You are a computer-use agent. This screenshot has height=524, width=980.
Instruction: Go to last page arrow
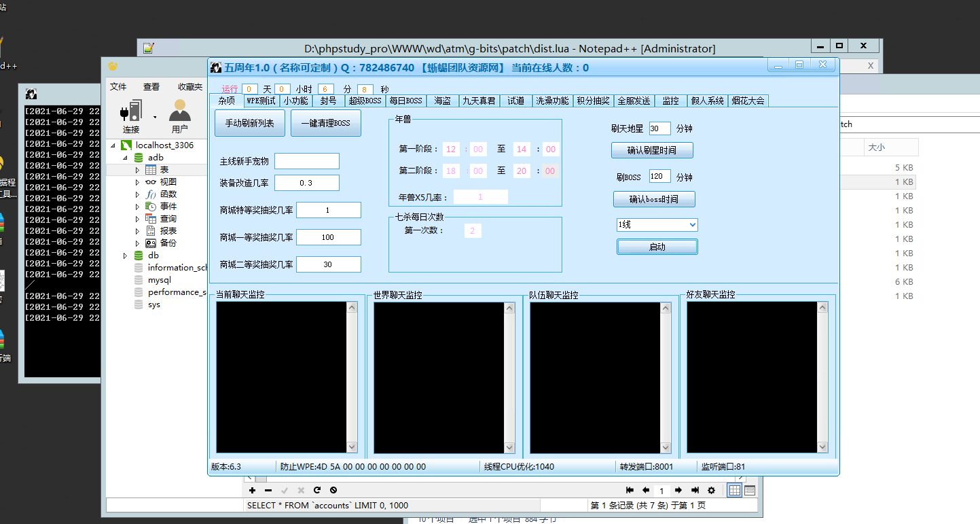695,490
